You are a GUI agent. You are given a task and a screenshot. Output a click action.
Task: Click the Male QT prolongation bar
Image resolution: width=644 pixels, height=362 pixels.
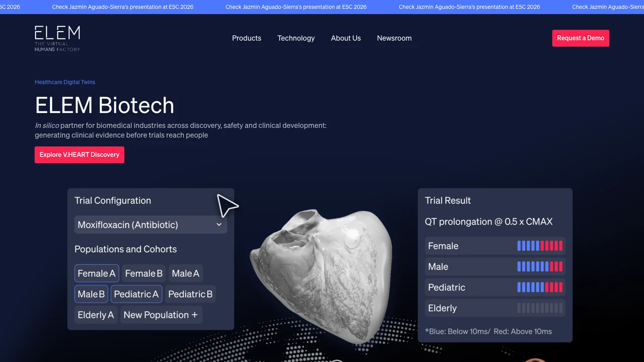(540, 266)
